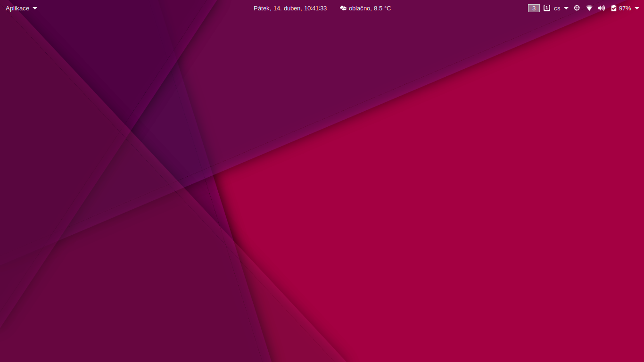Expand the keyboard layout dropdown arrow
644x362 pixels.
[566, 8]
